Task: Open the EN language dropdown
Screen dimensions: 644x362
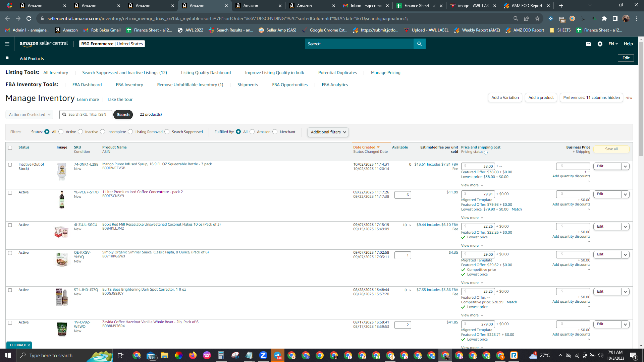Action: coord(613,44)
